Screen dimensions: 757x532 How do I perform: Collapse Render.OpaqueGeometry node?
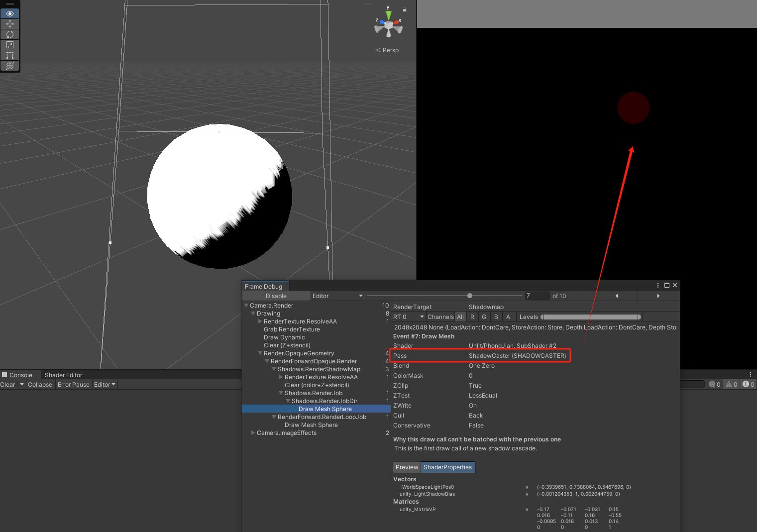pyautogui.click(x=260, y=353)
